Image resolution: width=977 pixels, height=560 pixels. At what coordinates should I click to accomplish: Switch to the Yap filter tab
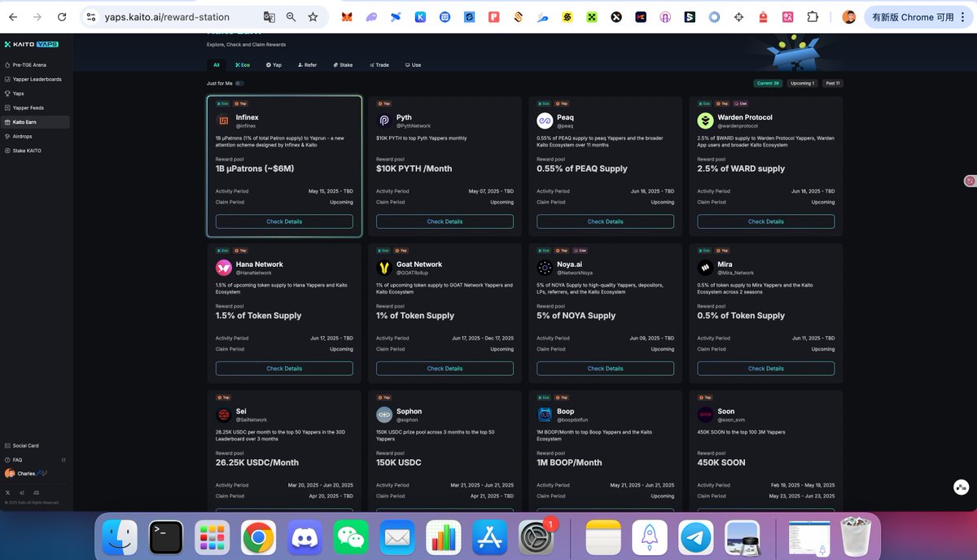click(x=274, y=64)
